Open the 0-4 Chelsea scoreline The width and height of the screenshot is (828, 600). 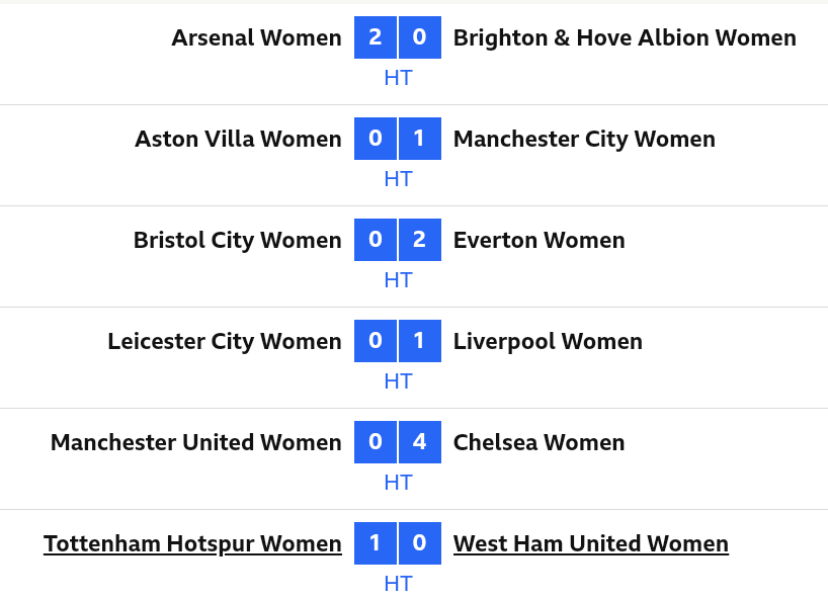pos(397,442)
